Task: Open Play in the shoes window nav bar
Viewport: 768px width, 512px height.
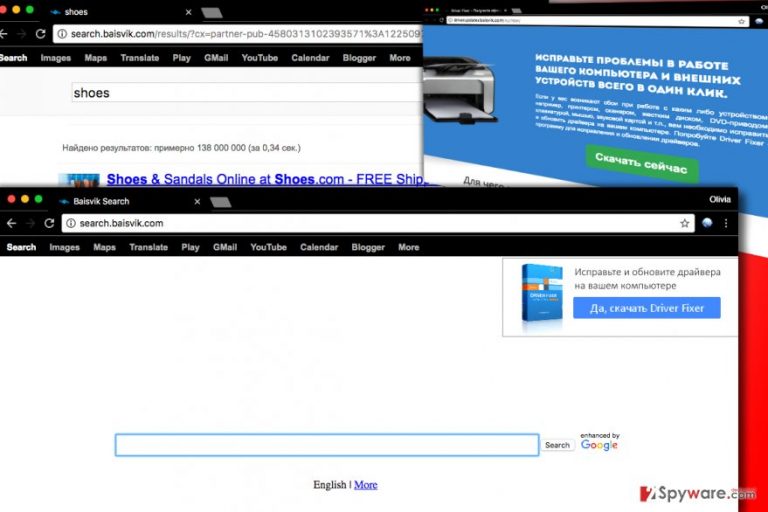Action: [x=181, y=58]
